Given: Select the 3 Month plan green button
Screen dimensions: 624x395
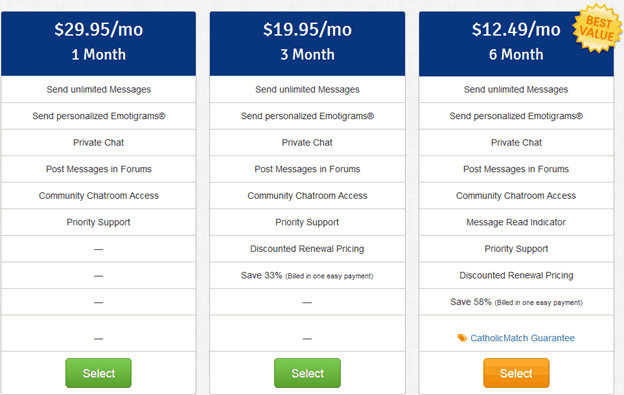Looking at the screenshot, I should tap(307, 373).
